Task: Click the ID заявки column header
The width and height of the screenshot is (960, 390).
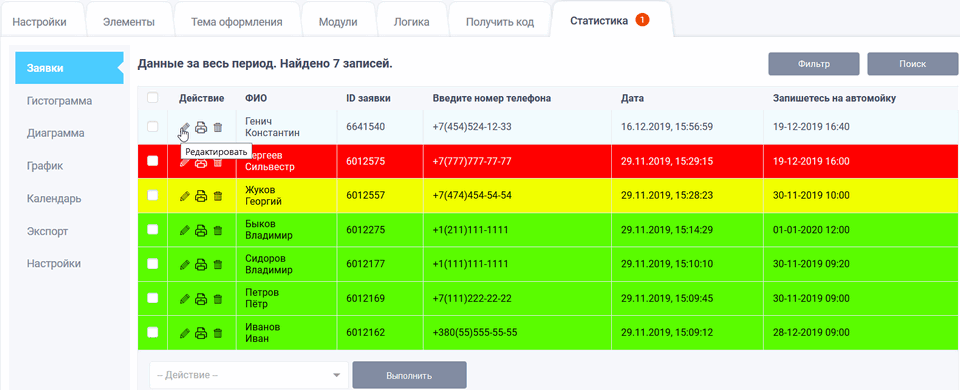Action: click(x=369, y=98)
